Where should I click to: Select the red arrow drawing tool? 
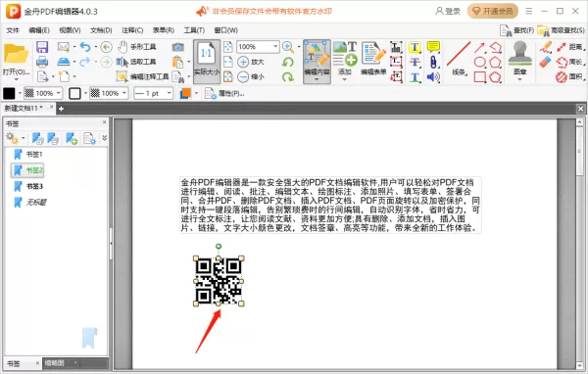click(479, 48)
